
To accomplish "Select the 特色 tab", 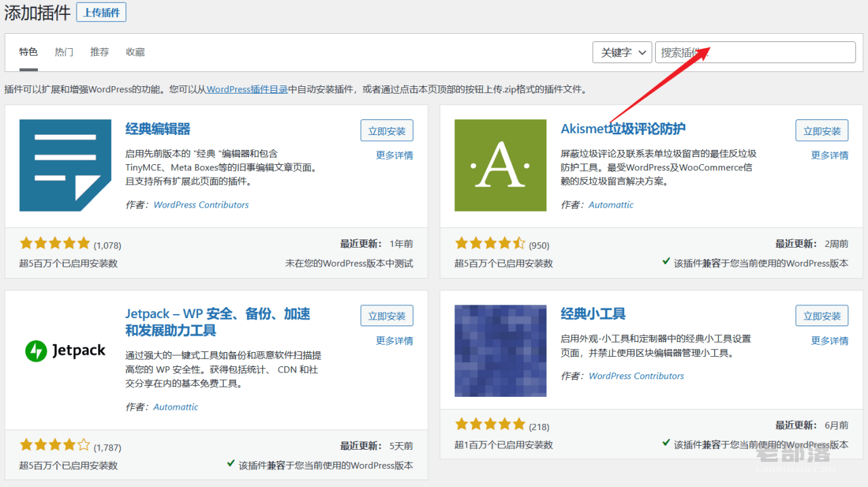I will tap(28, 52).
